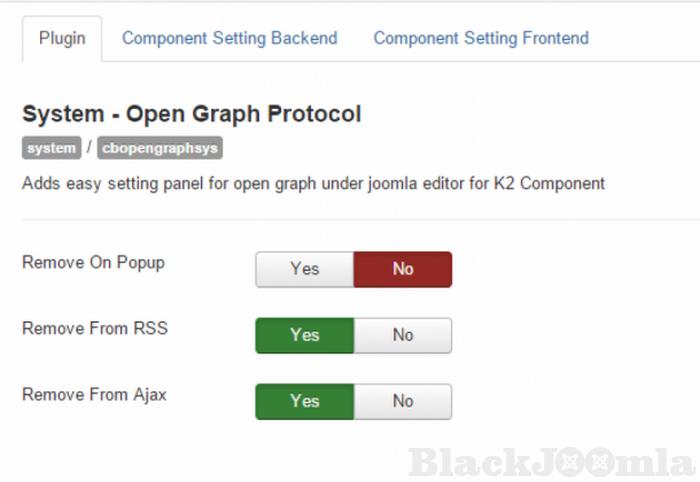Set Remove On Popup to No
Viewport: 700px width, 482px height.
[x=403, y=269]
